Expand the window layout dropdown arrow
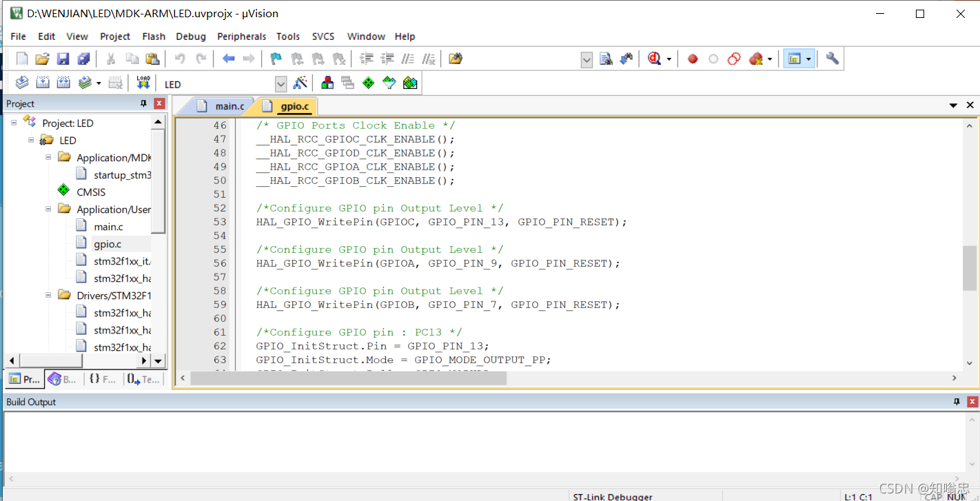The height and width of the screenshot is (501, 980). pos(809,59)
